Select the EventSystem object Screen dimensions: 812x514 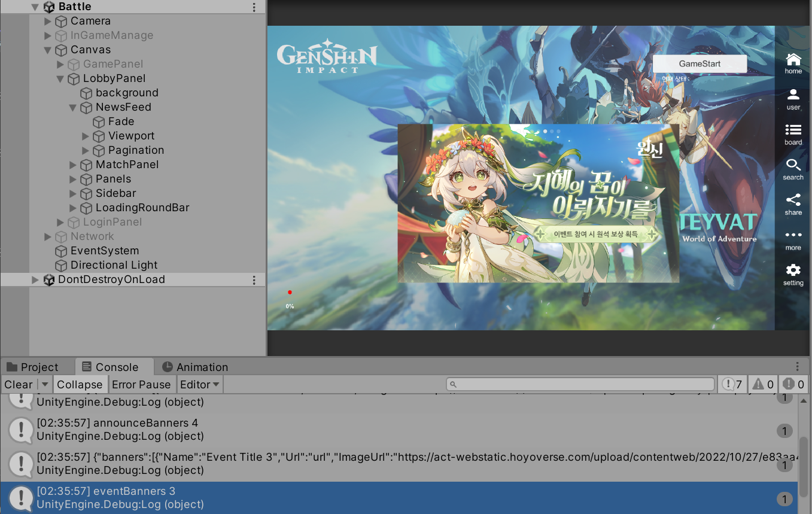click(105, 251)
